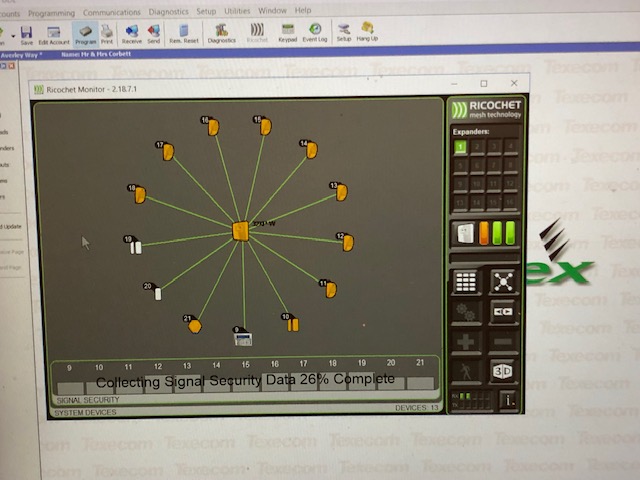Image resolution: width=640 pixels, height=480 pixels.
Task: Click the Receive toolbar icon
Action: click(x=131, y=34)
